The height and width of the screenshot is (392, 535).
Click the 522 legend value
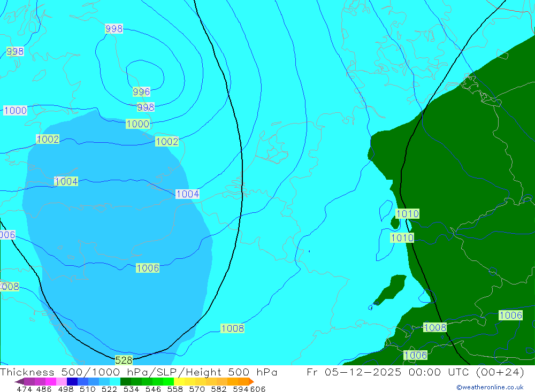[x=109, y=389]
